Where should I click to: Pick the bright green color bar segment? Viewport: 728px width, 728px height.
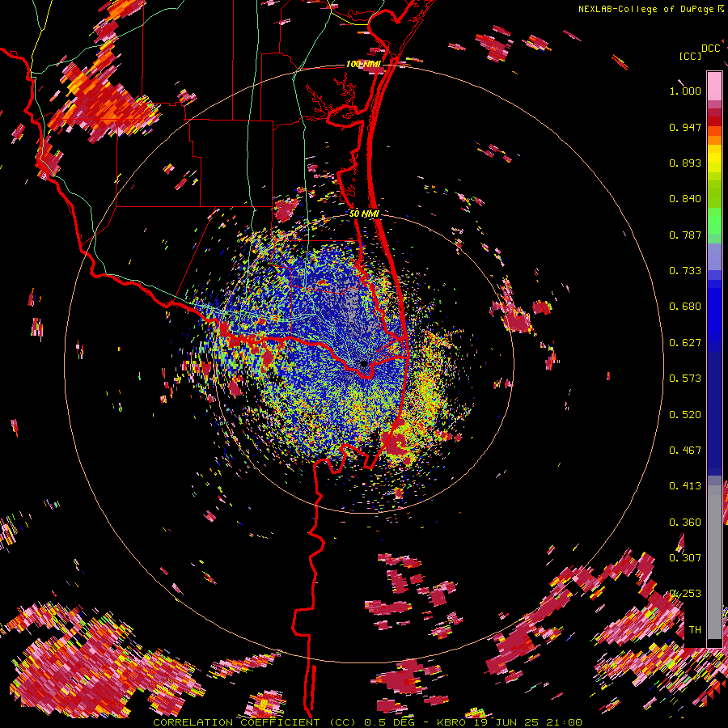point(714,221)
